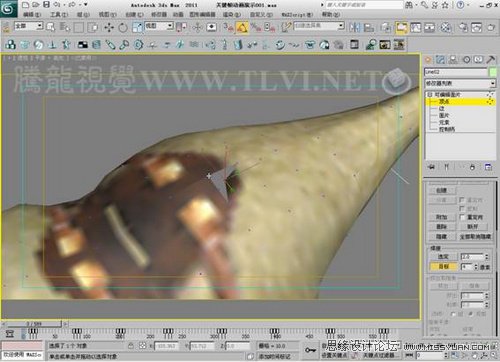500x362 pixels.
Task: Switch to the Utilities hammer tab
Action: pos(491,60)
